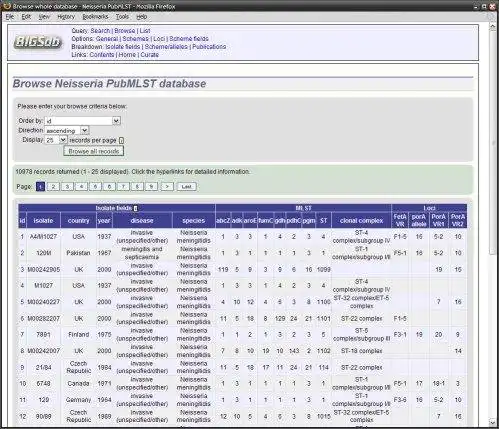Click the BIGSdb logo
The width and height of the screenshot is (499, 429).
click(38, 42)
